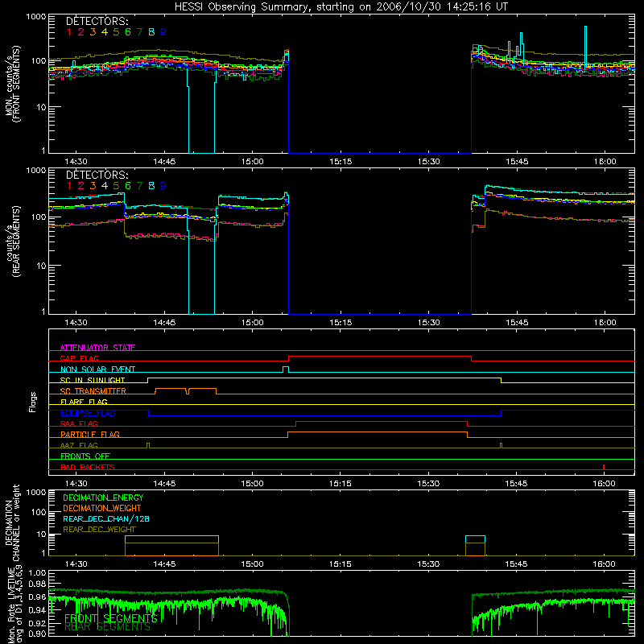Click the vertical Flags axis label

click(x=33, y=402)
